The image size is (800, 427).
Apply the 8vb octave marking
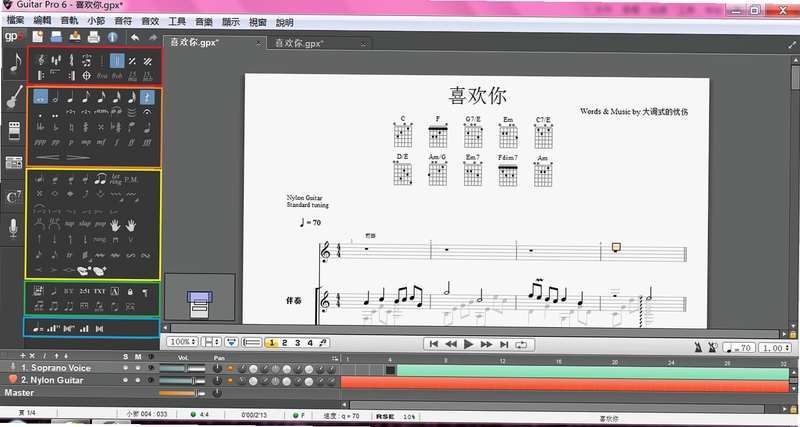(117, 76)
